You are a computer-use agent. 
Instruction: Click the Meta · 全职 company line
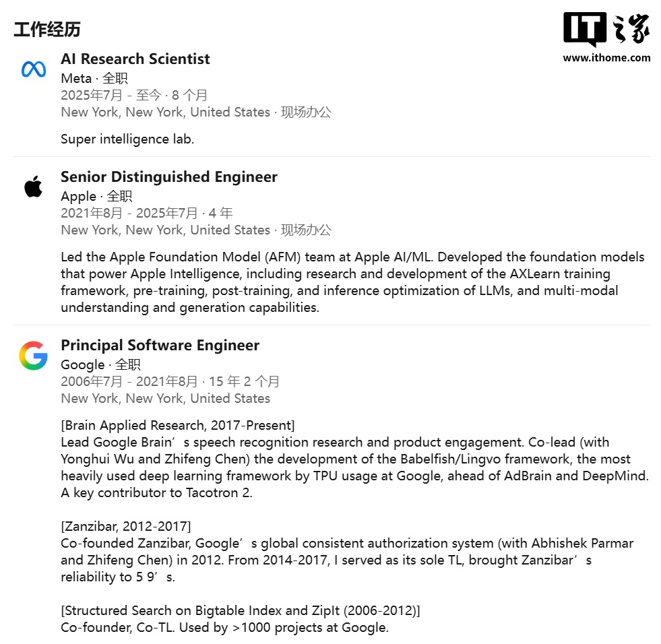tap(94, 78)
